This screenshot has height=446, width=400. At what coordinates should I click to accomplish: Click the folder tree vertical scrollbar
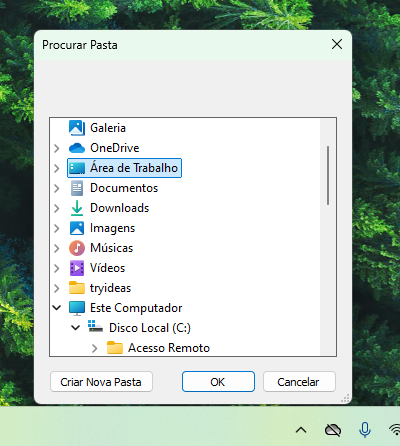click(x=328, y=175)
